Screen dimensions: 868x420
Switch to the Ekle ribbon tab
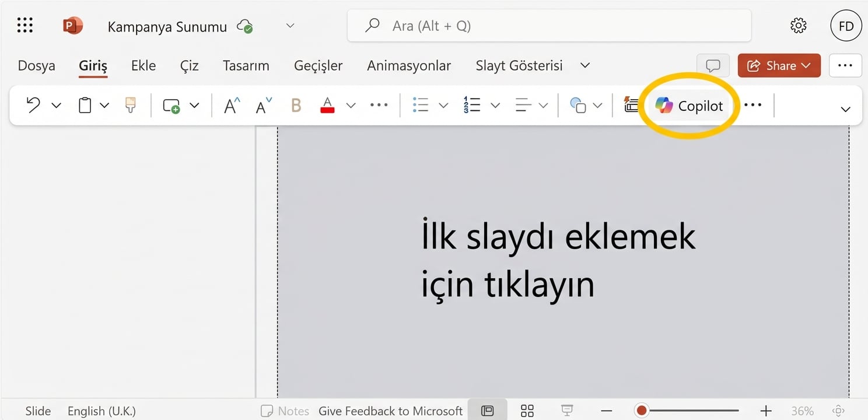143,65
